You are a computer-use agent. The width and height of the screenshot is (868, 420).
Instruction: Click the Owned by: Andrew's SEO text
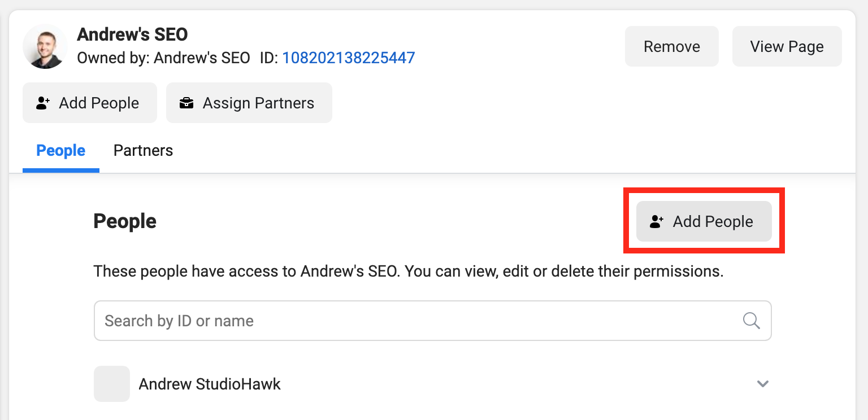(163, 58)
